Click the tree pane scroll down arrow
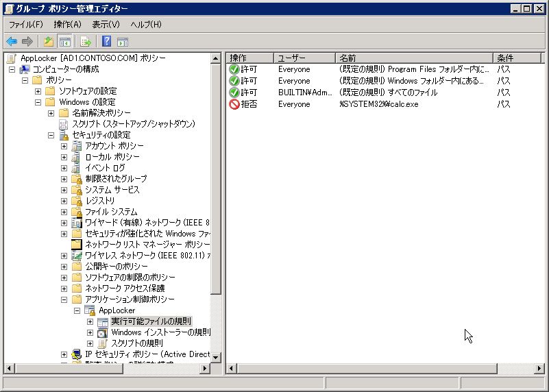The image size is (549, 392). [216, 357]
